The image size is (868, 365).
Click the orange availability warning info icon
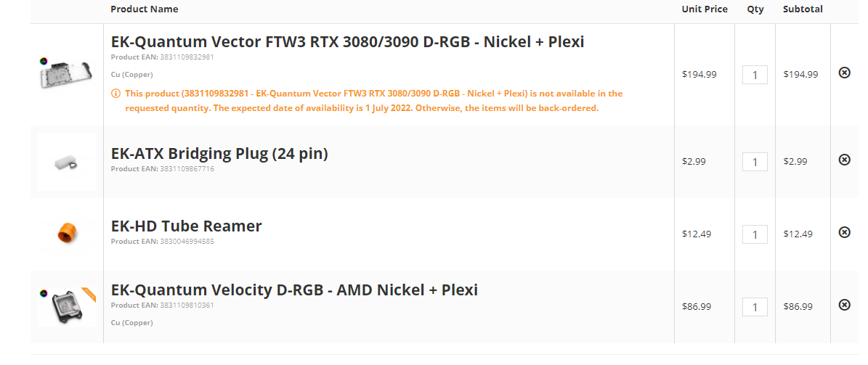pos(115,94)
